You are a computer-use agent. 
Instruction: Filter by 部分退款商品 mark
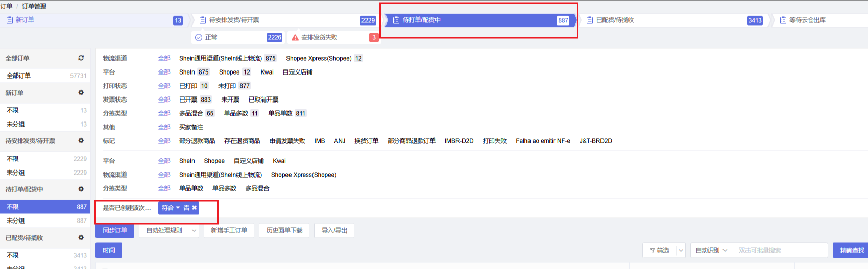(x=197, y=141)
